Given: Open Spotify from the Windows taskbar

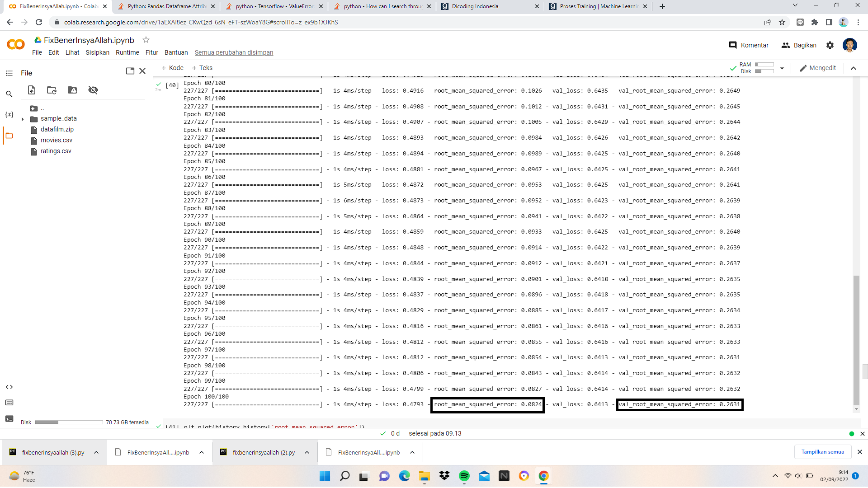Looking at the screenshot, I should [x=464, y=476].
